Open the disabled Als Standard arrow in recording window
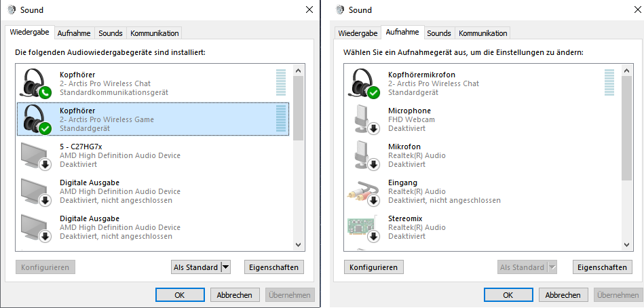 coord(552,267)
